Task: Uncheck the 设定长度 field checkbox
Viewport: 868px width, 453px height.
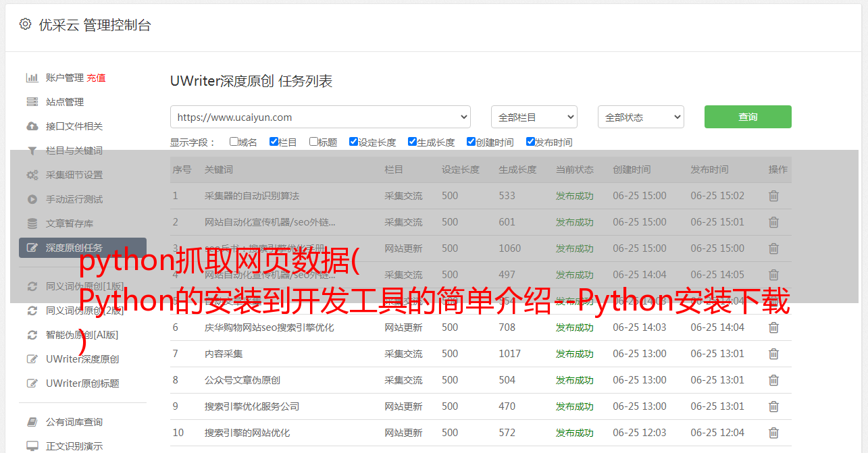Action: 353,142
